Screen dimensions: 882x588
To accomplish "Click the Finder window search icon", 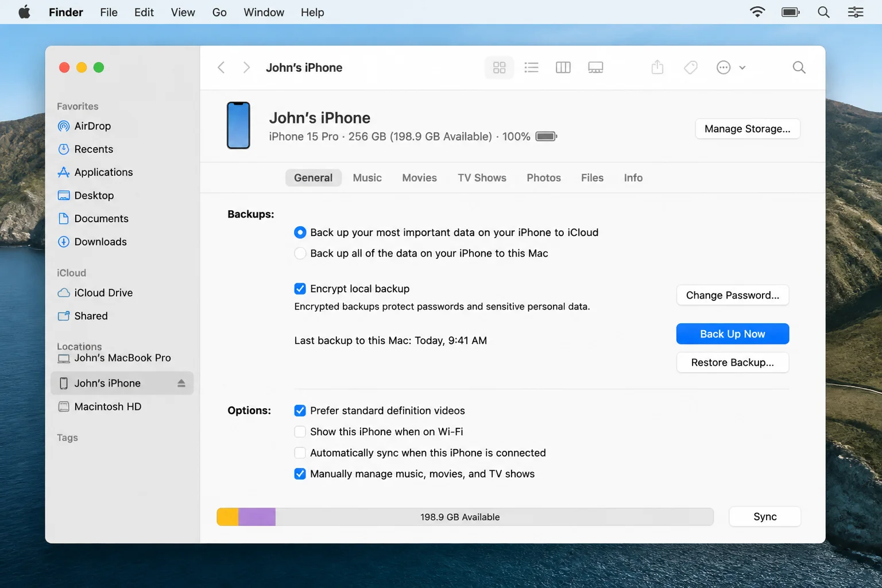I will coord(799,67).
